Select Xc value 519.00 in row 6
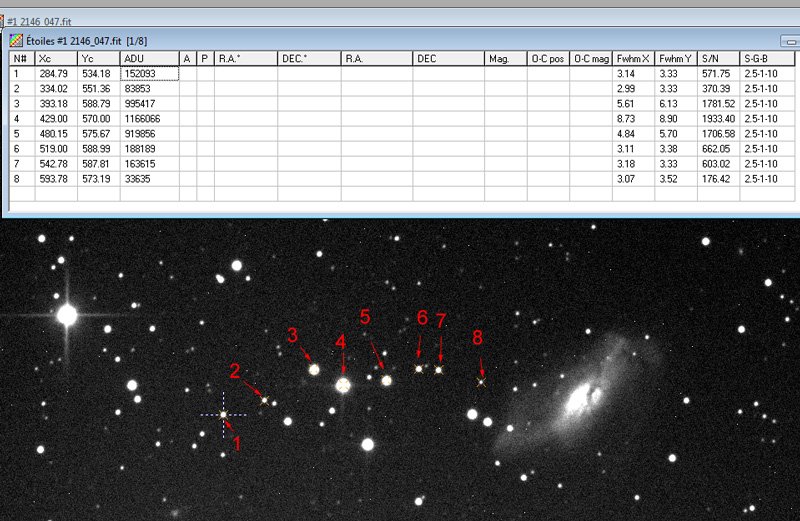 click(54, 149)
